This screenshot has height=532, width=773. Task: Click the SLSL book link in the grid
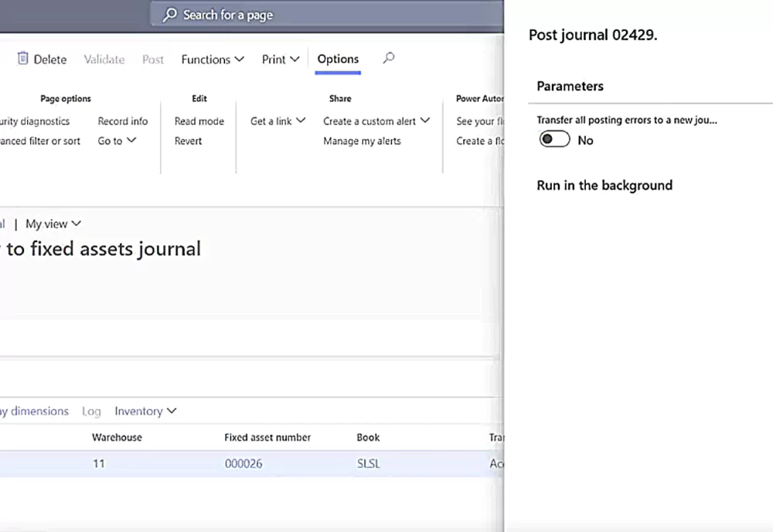coord(368,463)
